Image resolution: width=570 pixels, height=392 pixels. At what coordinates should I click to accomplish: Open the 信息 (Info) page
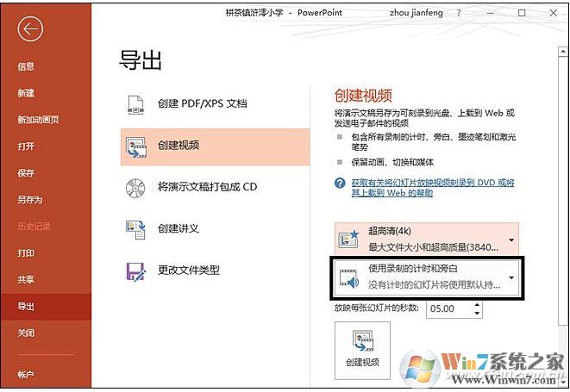[26, 66]
